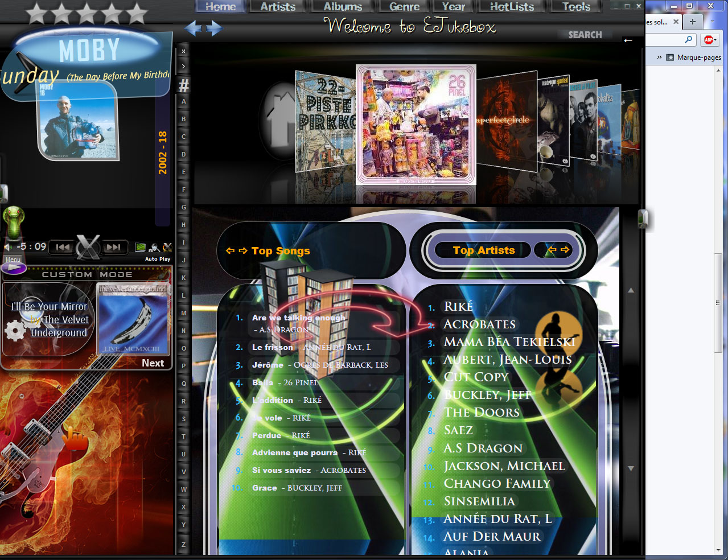
Task: Go to the Year tab
Action: pos(453,6)
